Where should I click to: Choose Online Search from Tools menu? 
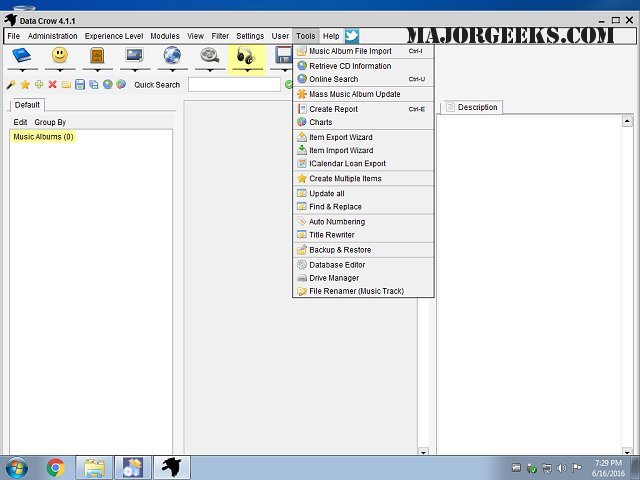[363, 79]
